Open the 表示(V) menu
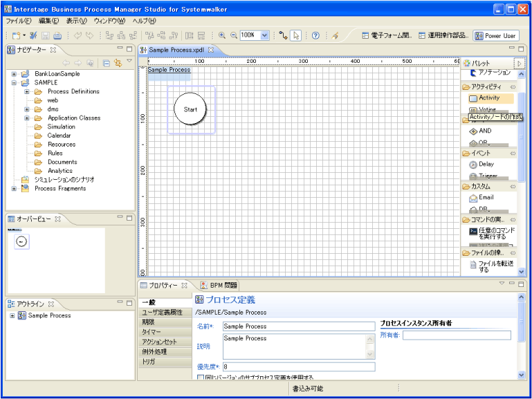Image resolution: width=532 pixels, height=399 pixels. pyautogui.click(x=76, y=21)
